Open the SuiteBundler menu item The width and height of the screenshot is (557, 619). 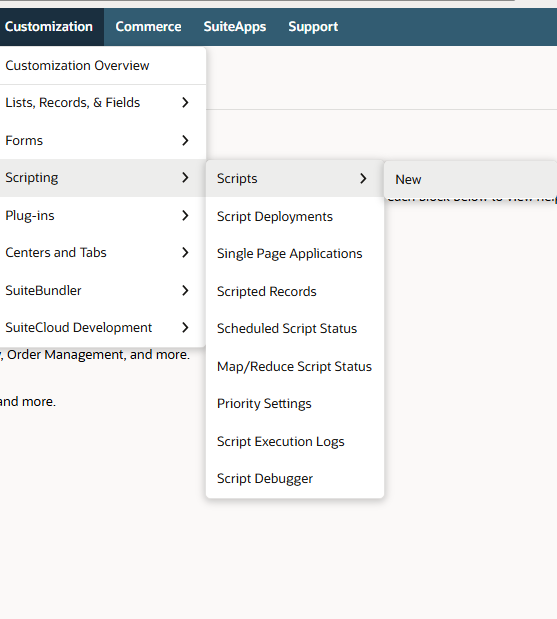point(103,291)
